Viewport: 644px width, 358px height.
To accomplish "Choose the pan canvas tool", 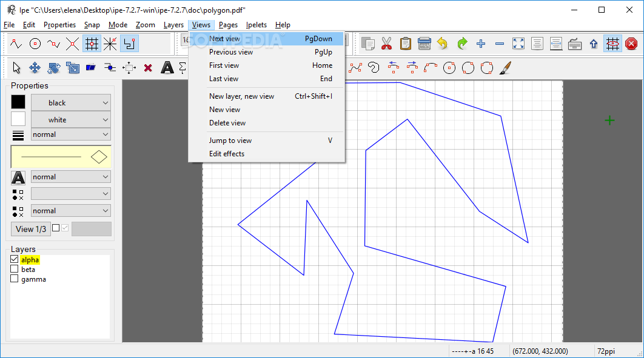I will tap(129, 68).
